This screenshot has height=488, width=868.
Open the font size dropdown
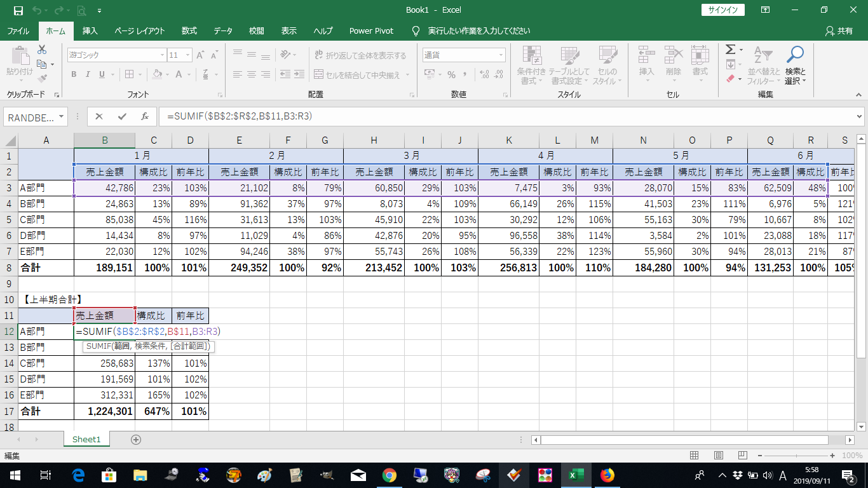[189, 55]
